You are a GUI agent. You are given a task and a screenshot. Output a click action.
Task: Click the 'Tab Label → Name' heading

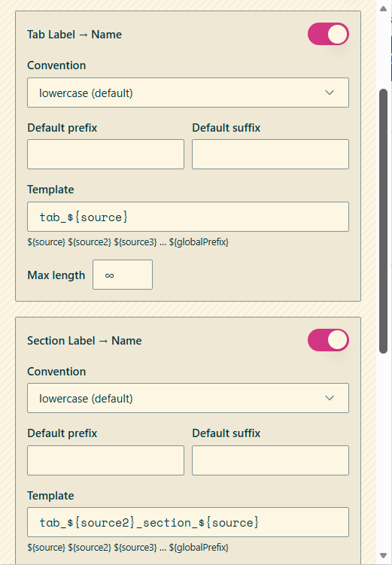[74, 35]
